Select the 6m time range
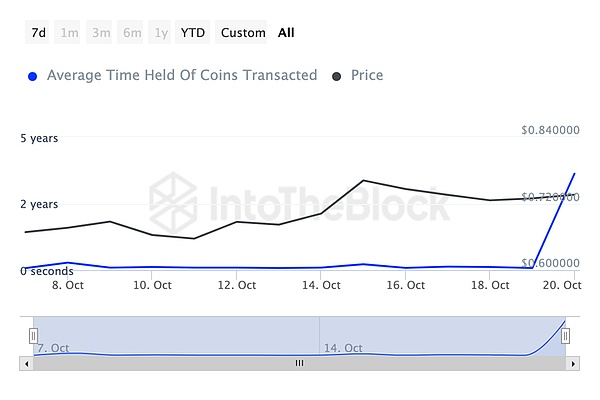This screenshot has height=400, width=600. pos(130,33)
